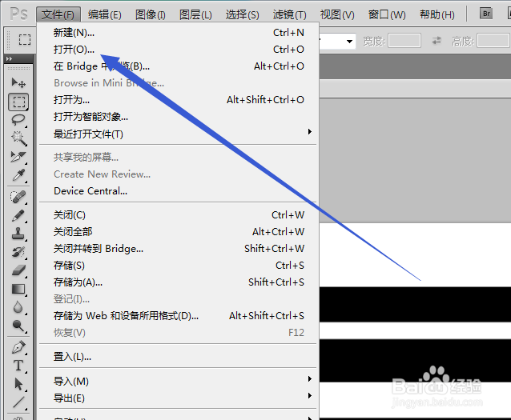Choose 打开(O)... menu entry
The image size is (511, 420).
point(178,50)
